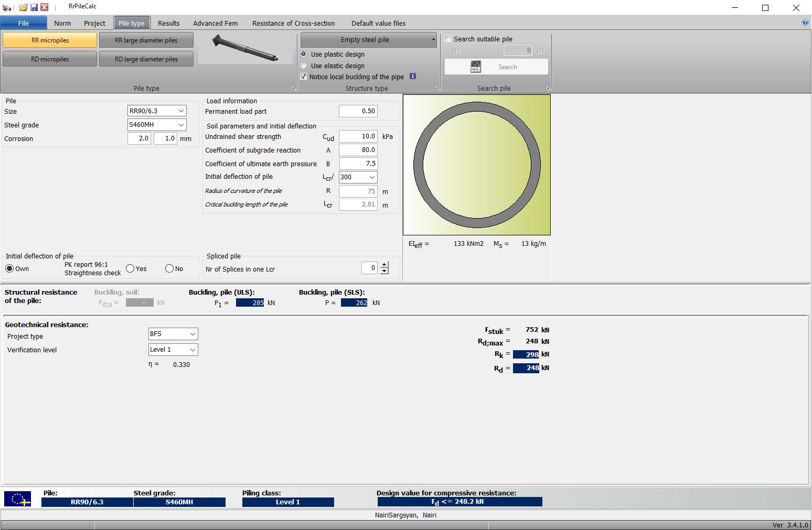Click the pile illustration image in the ribbon
The height and width of the screenshot is (530, 812).
245,48
